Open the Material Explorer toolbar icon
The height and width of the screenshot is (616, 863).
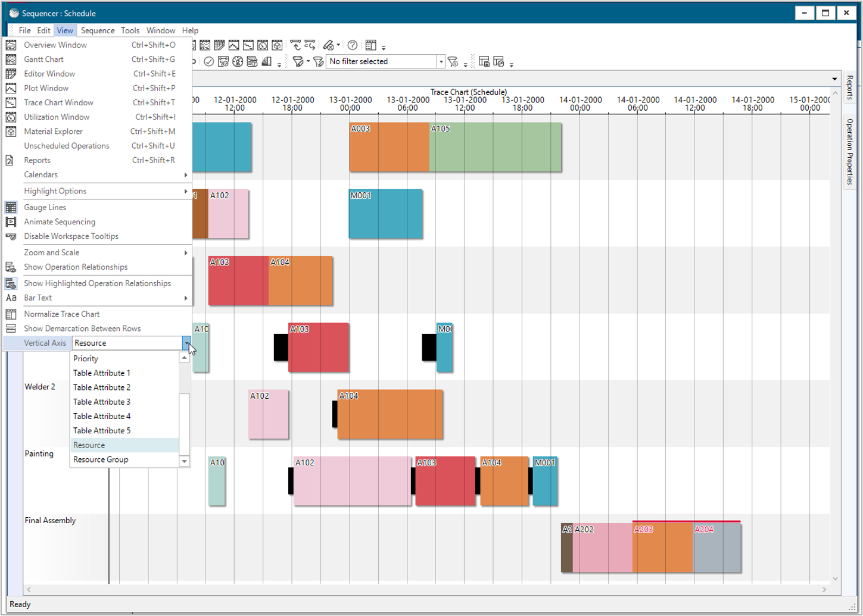coord(276,45)
